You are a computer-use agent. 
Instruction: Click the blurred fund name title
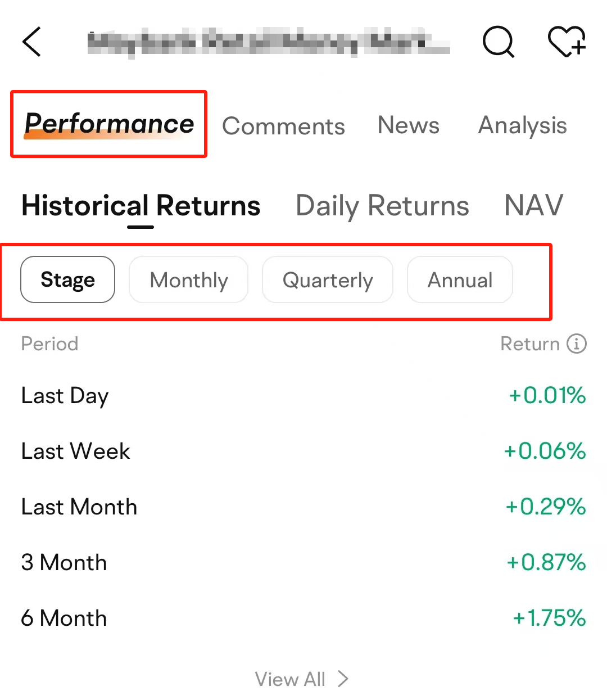(269, 42)
